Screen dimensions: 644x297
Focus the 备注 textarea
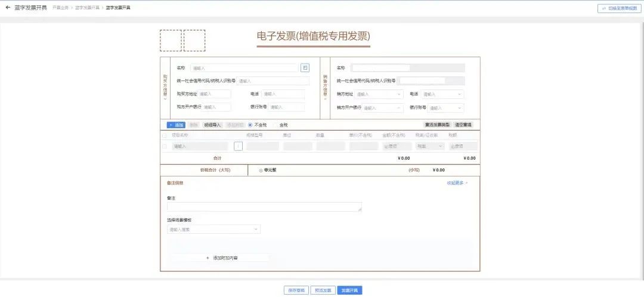265,207
